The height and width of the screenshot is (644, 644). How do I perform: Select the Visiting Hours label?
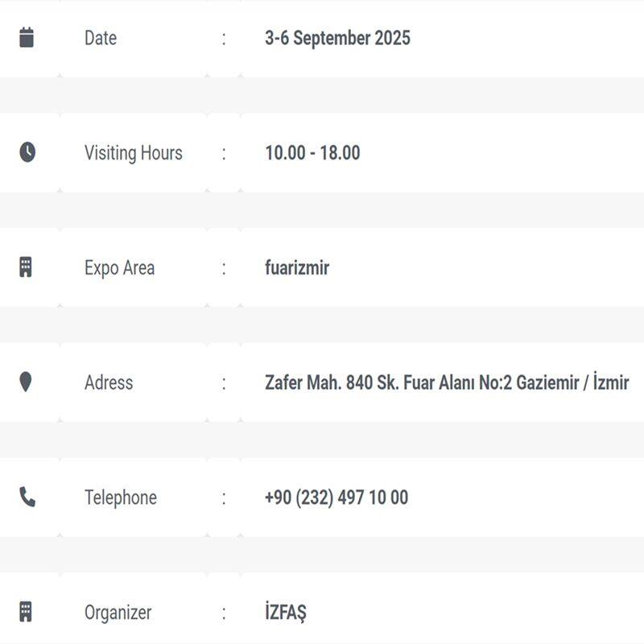[134, 153]
